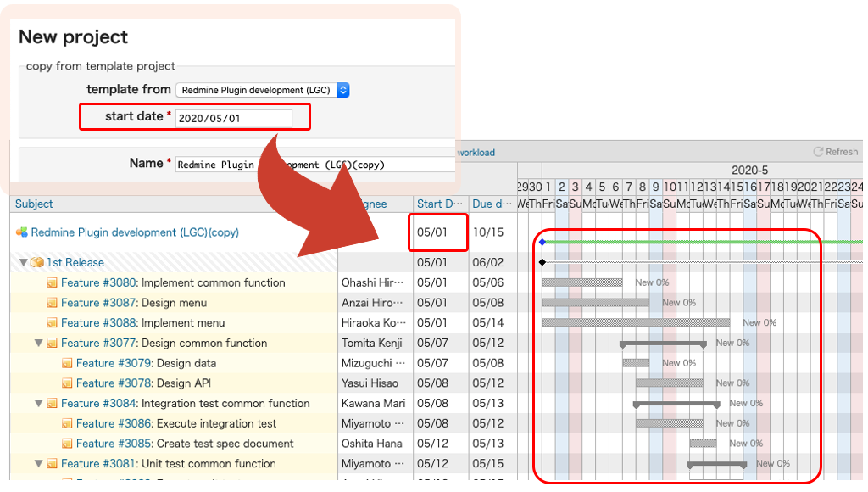
Task: Click the issue icon for Feature #3081
Action: [x=52, y=464]
